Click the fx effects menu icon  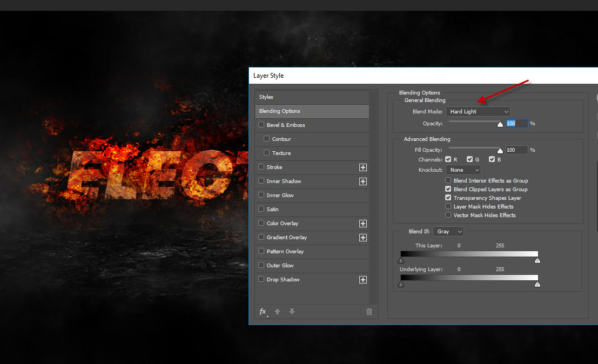tap(263, 312)
